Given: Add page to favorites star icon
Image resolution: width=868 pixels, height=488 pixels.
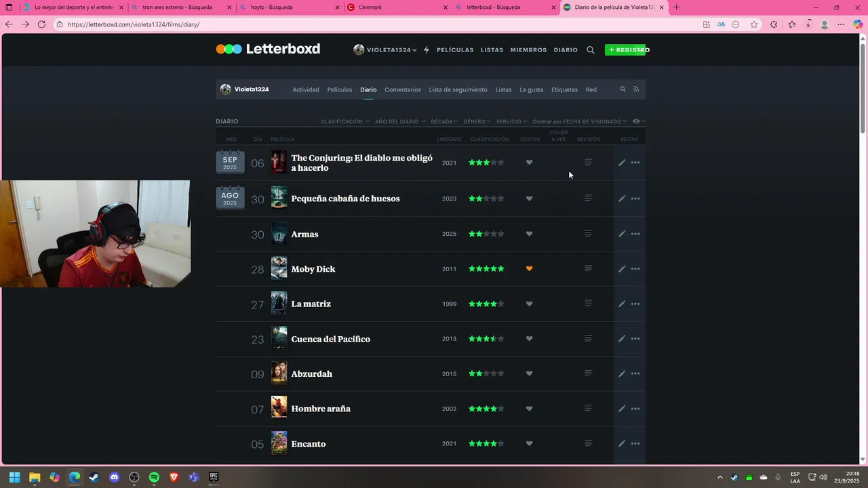Looking at the screenshot, I should (x=754, y=24).
